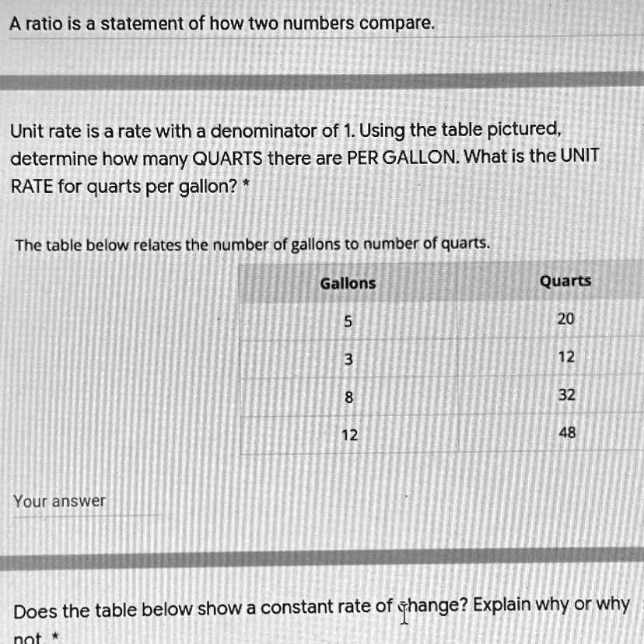The image size is (644, 644).
Task: Click the table cell showing 5 gallons
Action: tap(348, 321)
